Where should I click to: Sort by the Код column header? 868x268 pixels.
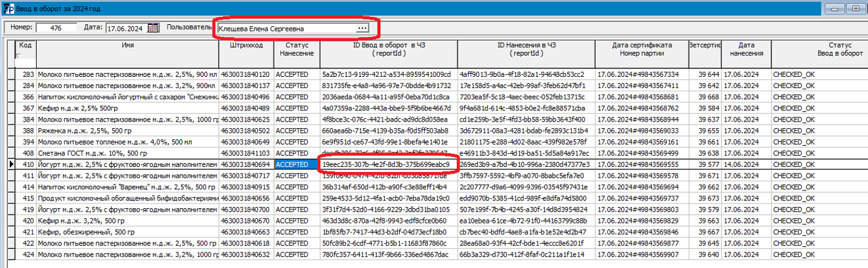pos(25,45)
